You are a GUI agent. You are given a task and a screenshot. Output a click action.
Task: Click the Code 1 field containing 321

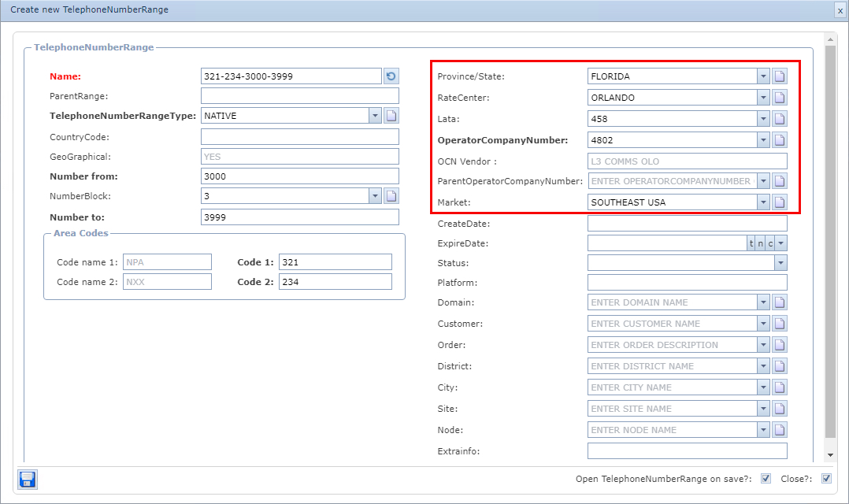[x=336, y=262]
